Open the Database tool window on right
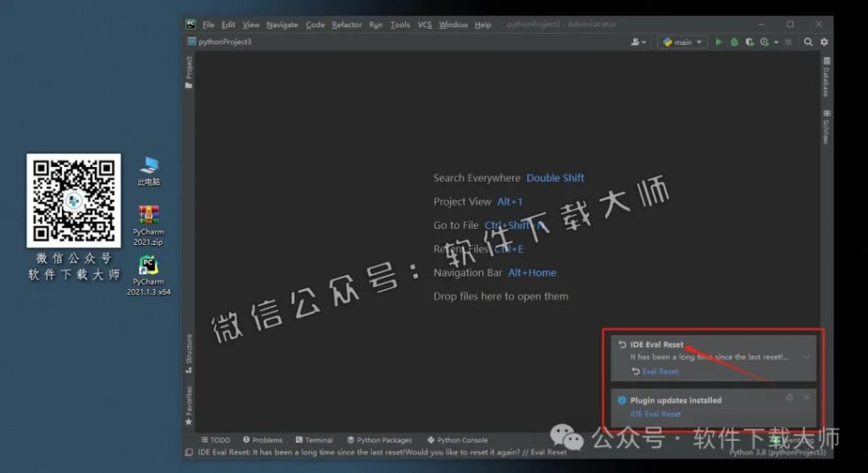The height and width of the screenshot is (473, 868). (826, 77)
